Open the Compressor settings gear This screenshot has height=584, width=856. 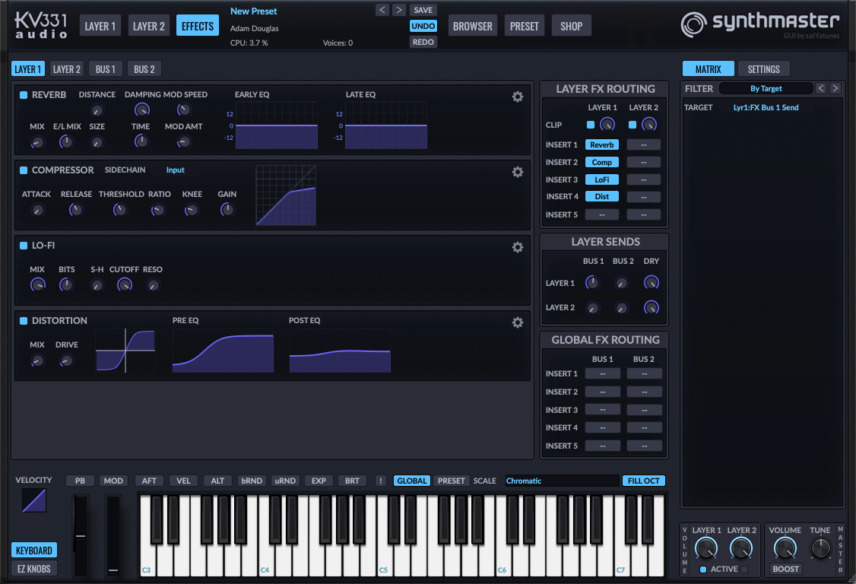pyautogui.click(x=518, y=172)
